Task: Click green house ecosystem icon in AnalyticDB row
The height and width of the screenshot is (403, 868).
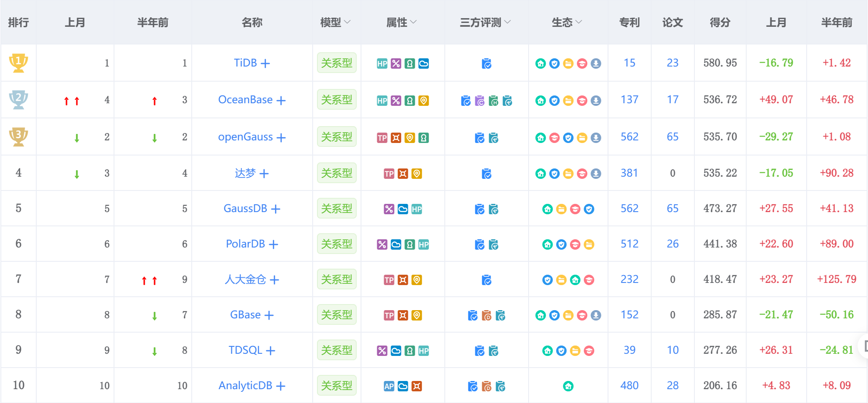Action: coord(568,386)
